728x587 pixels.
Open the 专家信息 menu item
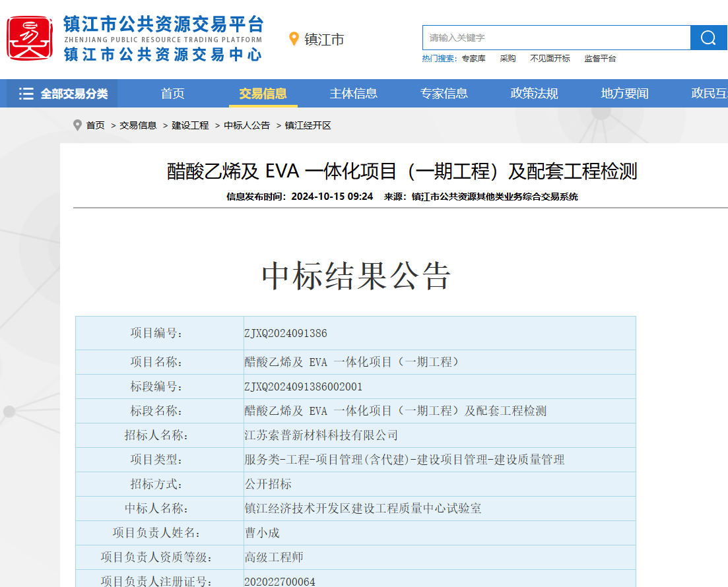(444, 94)
